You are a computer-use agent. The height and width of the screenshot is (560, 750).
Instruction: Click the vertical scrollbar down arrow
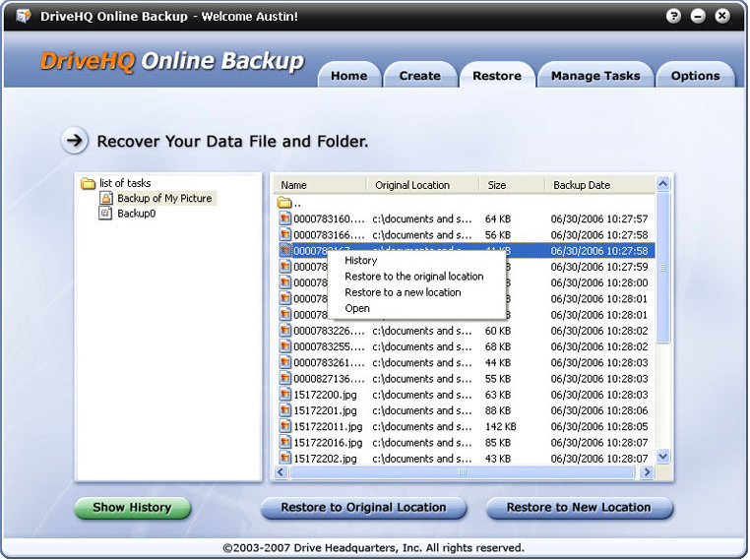pos(663,457)
